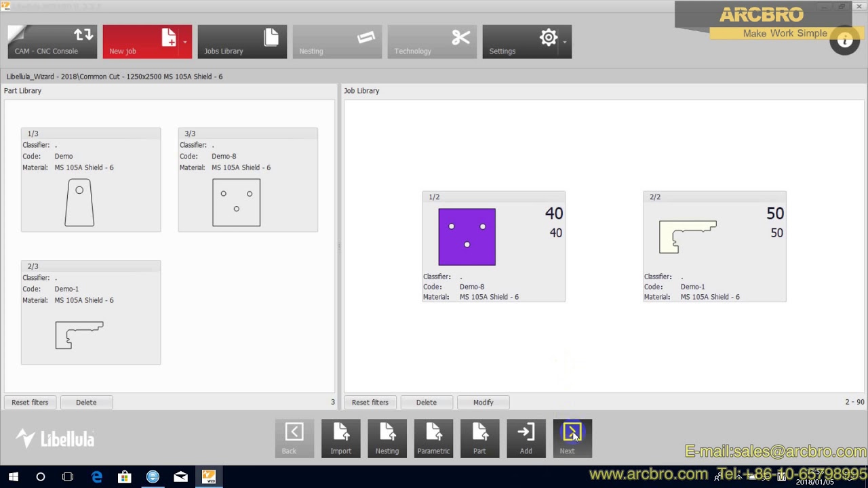Select the Demo part card 1/3
Screen dimensions: 868x488
91,180
